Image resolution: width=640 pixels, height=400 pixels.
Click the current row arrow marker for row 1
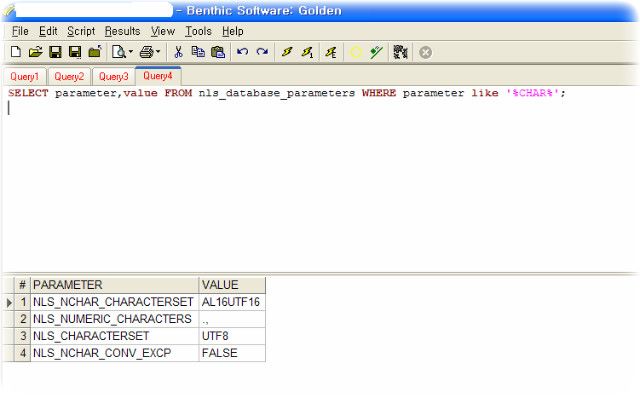click(9, 302)
